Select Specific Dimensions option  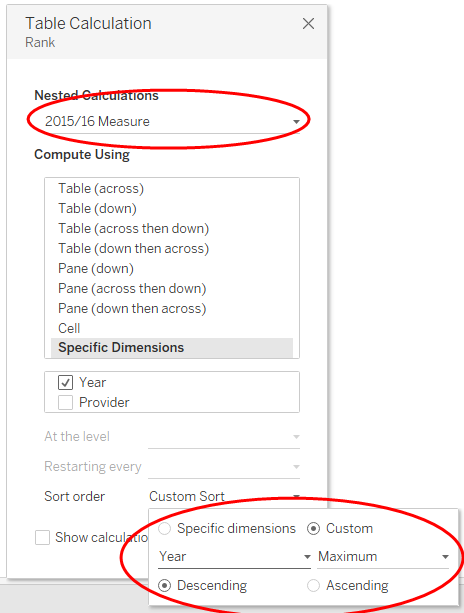click(x=172, y=348)
